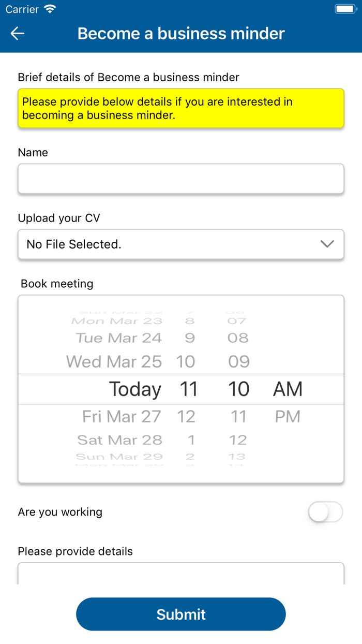Select Wed Mar 25 in date picker
Screen dimensions: 362x644
pos(114,361)
